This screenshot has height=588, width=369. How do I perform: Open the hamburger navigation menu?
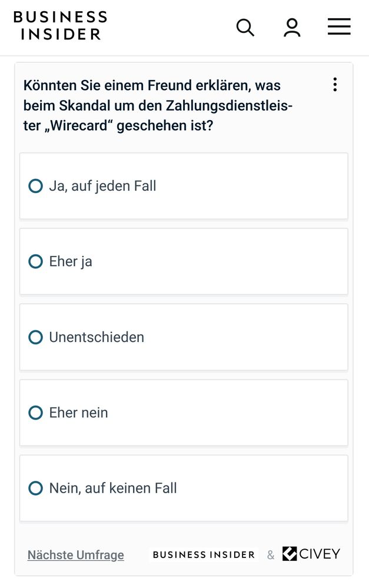[x=339, y=26]
